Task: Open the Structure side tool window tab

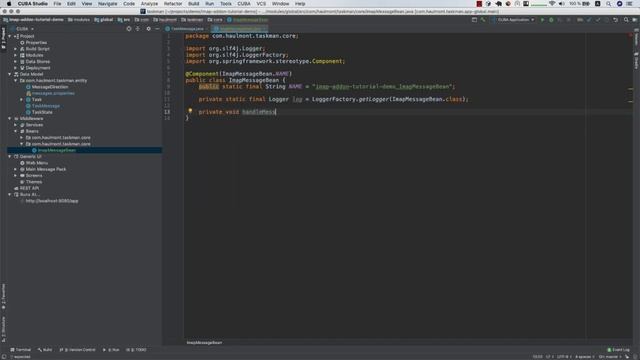Action: (x=3, y=329)
